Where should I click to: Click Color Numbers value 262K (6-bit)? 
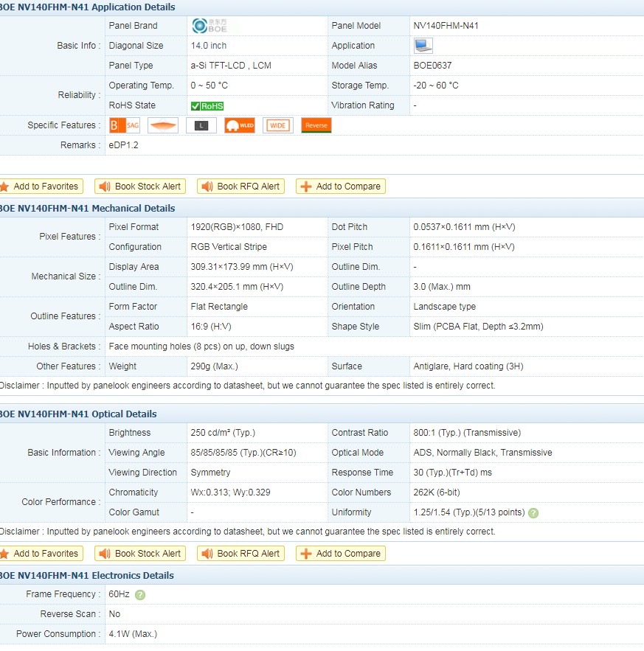tap(437, 492)
